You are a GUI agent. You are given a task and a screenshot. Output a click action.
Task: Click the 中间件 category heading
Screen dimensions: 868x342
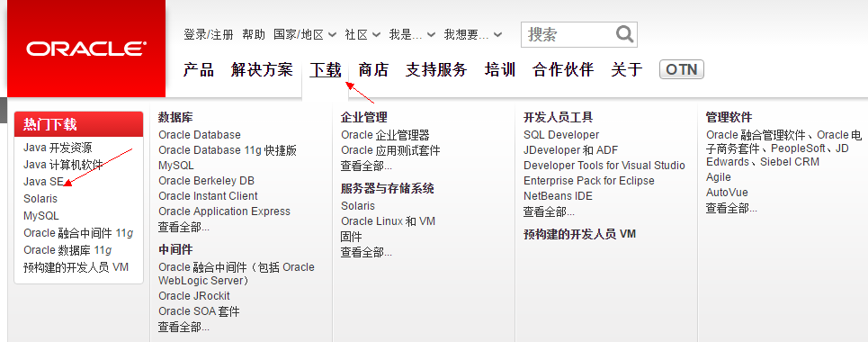pyautogui.click(x=175, y=249)
